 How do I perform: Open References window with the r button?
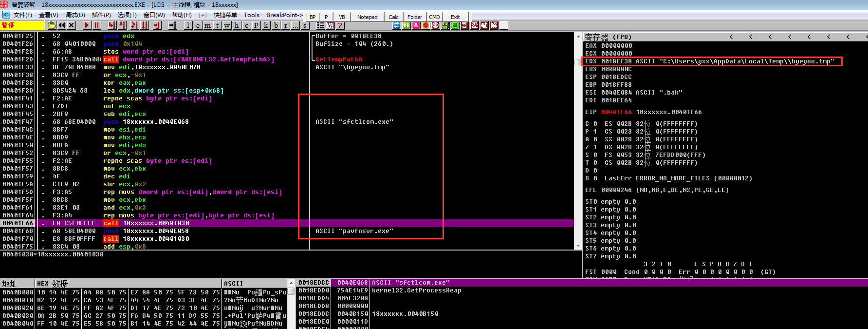coord(286,25)
